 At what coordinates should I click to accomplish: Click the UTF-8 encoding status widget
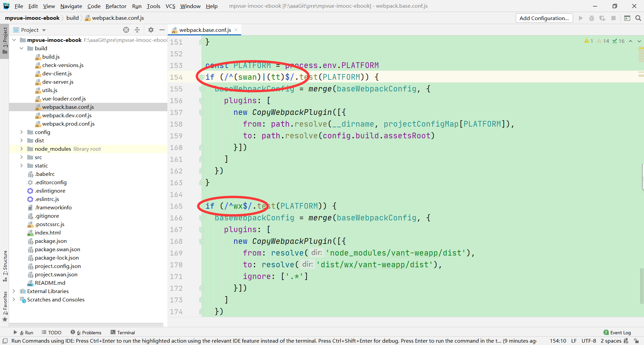point(589,341)
